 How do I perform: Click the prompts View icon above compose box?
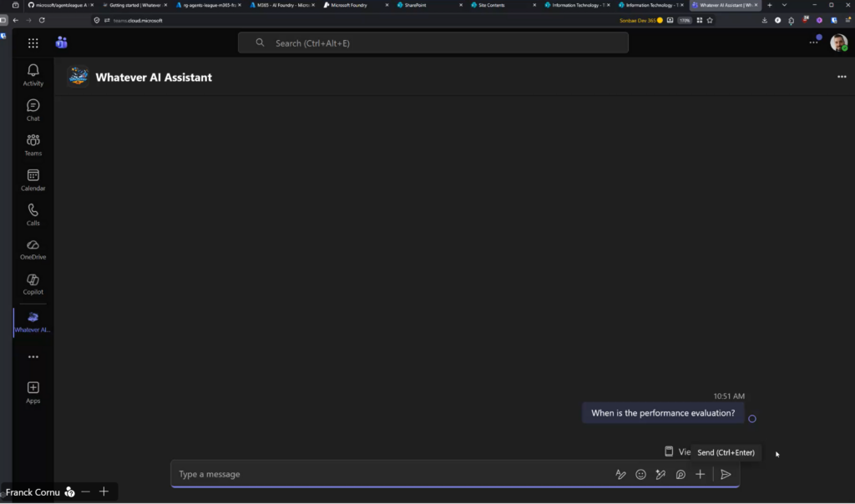[669, 451]
